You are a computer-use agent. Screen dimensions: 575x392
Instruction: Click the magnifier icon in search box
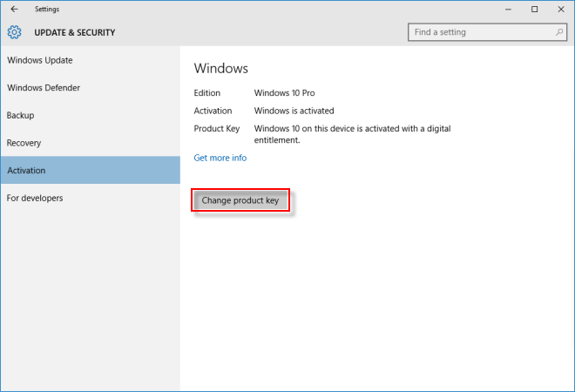coord(559,32)
